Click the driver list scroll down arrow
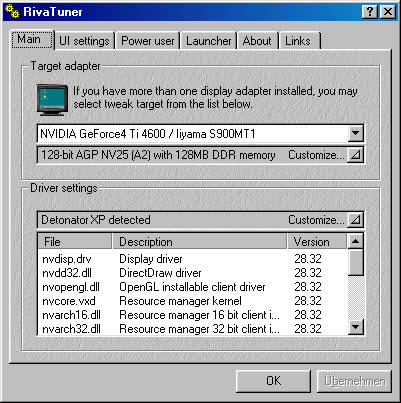This screenshot has height=403, width=401. (x=355, y=327)
